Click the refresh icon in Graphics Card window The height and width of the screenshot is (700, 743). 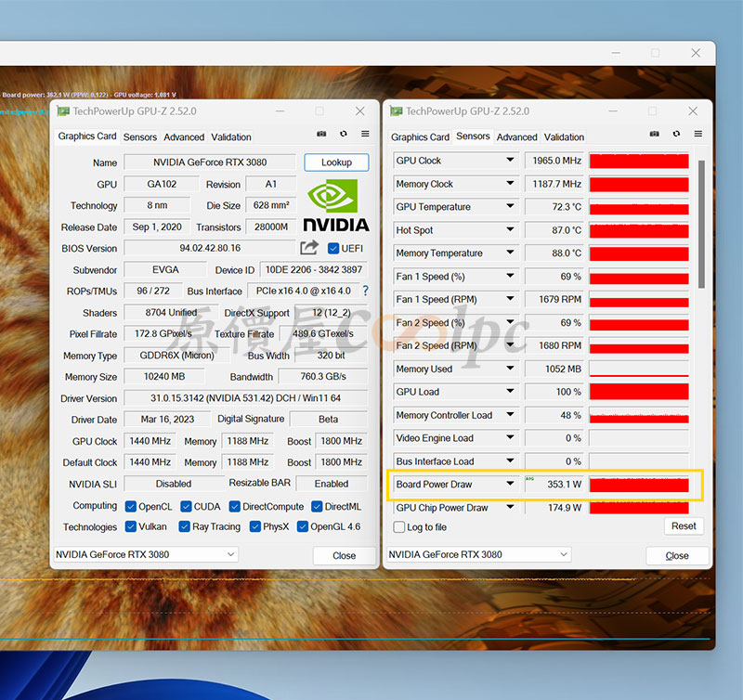(344, 134)
